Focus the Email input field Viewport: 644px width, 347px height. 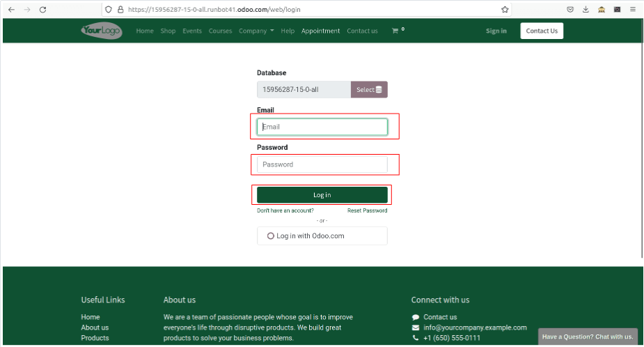[x=322, y=127]
